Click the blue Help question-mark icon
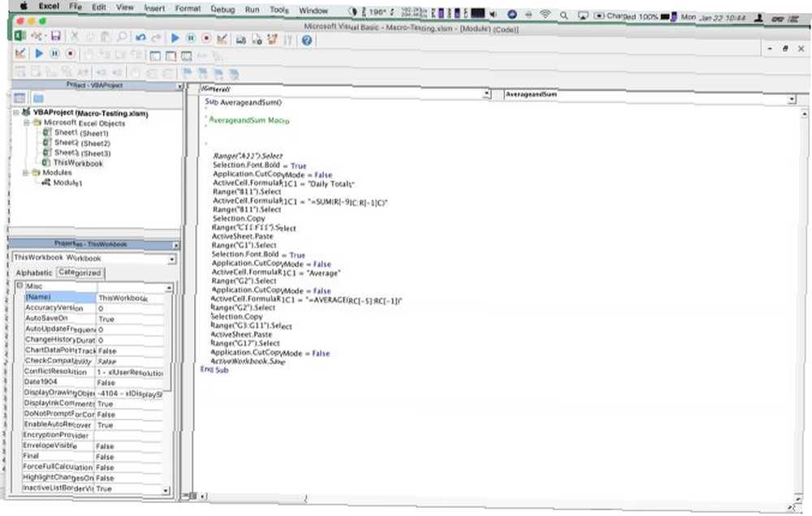Viewport: 812px width, 516px height. click(x=307, y=41)
